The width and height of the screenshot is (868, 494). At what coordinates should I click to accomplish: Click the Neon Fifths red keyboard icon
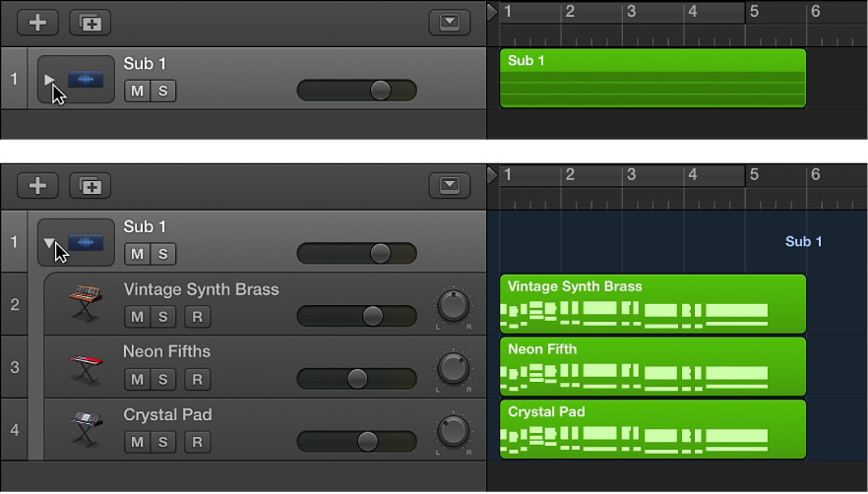point(86,368)
